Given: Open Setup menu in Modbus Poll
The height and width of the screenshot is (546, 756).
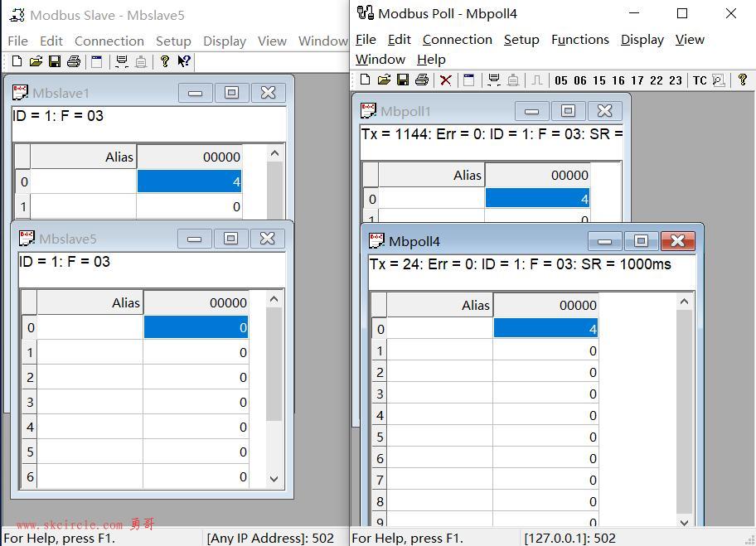Looking at the screenshot, I should [x=521, y=40].
